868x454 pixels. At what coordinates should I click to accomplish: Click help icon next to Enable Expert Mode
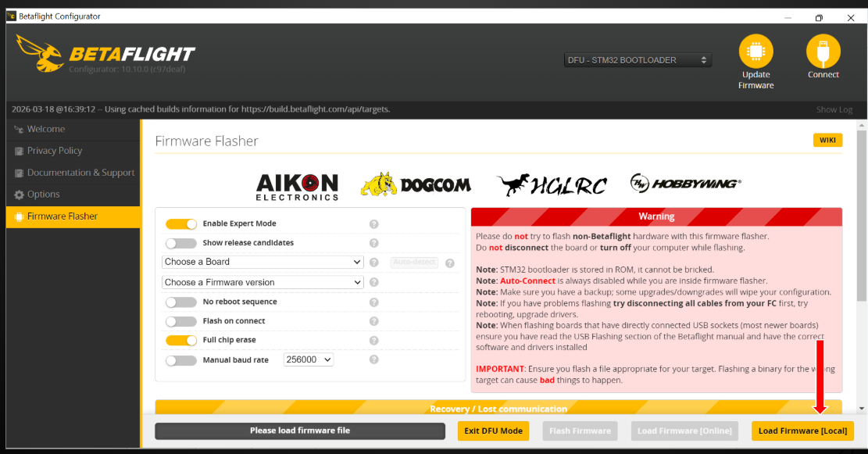coord(373,224)
